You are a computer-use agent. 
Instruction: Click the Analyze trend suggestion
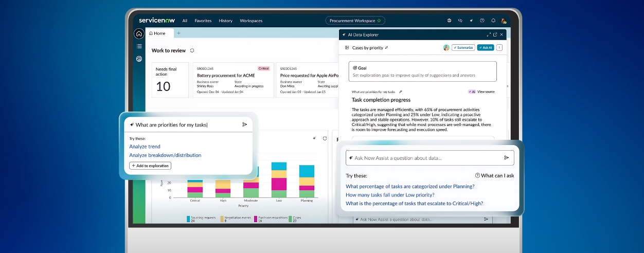coord(145,147)
